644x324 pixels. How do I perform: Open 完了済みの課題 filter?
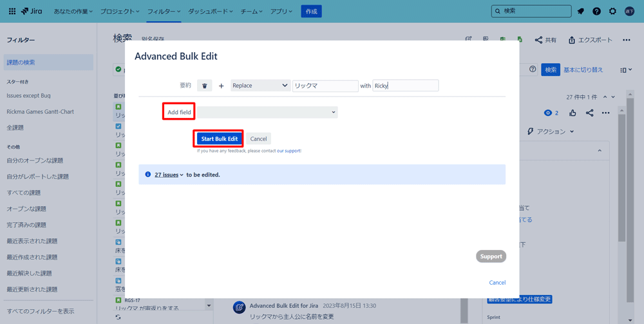click(x=26, y=225)
